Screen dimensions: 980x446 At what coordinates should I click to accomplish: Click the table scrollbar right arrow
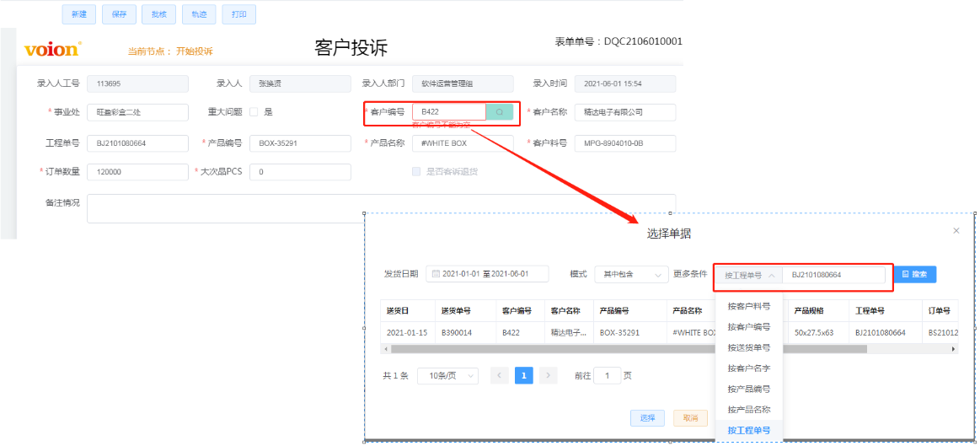tap(954, 349)
